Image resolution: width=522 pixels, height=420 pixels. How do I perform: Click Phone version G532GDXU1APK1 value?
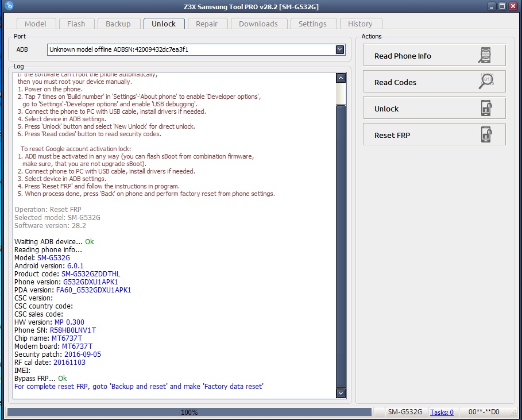coord(91,282)
